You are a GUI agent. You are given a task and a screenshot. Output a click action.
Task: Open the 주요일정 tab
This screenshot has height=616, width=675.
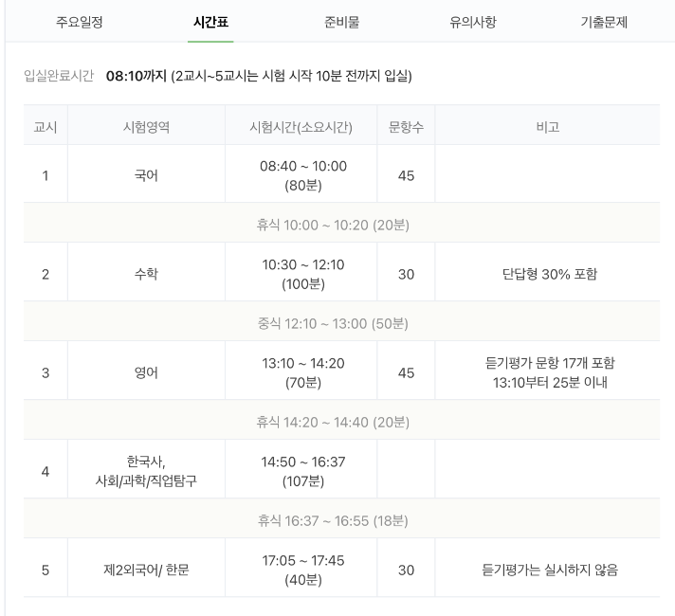80,22
